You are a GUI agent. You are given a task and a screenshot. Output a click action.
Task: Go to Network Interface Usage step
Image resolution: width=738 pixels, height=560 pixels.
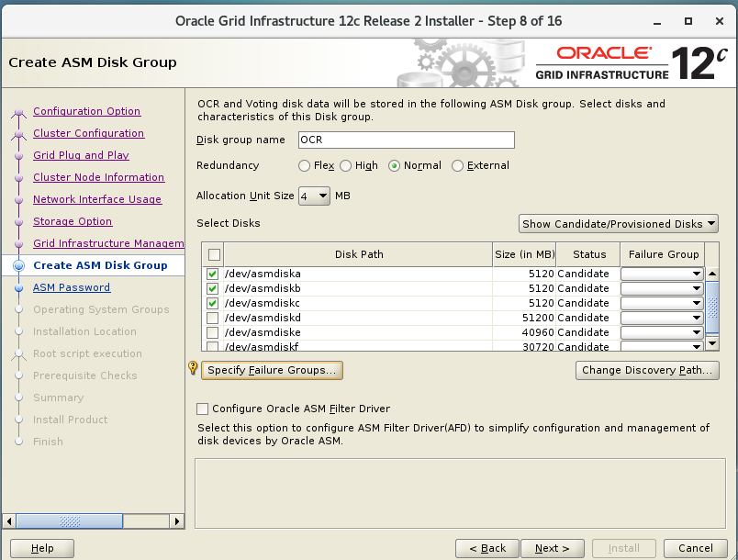click(x=97, y=199)
